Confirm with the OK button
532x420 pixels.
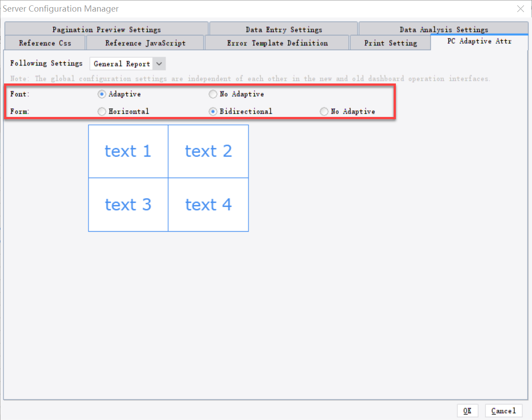tap(467, 411)
